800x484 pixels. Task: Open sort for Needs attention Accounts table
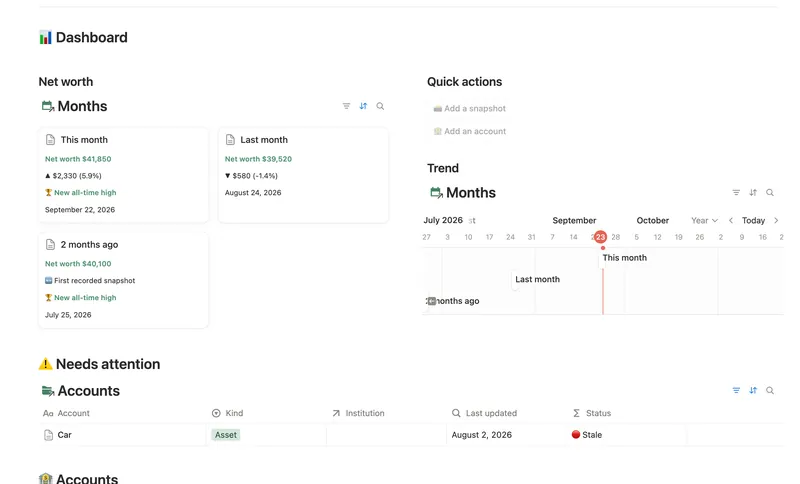tap(753, 390)
